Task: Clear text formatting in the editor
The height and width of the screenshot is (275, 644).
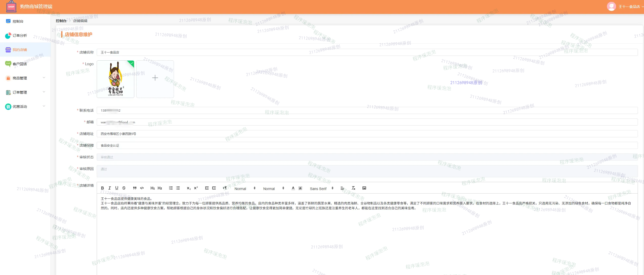Action: pyautogui.click(x=353, y=188)
